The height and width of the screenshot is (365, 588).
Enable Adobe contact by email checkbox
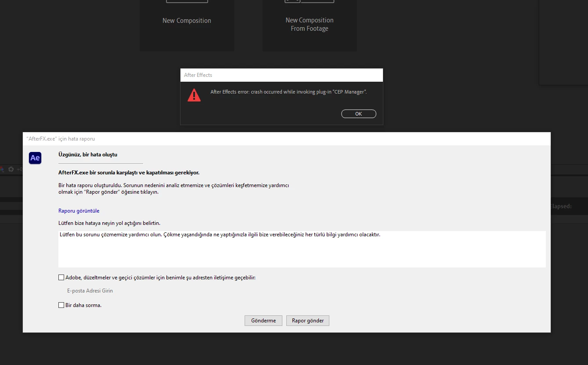click(61, 278)
